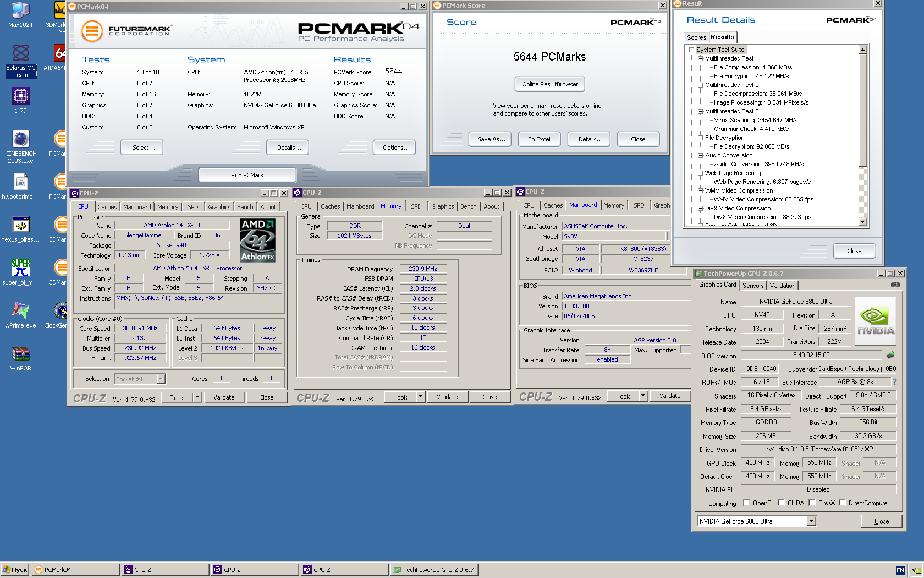Open Tools dropdown arrow in CPU-Z CPU window

(x=197, y=397)
